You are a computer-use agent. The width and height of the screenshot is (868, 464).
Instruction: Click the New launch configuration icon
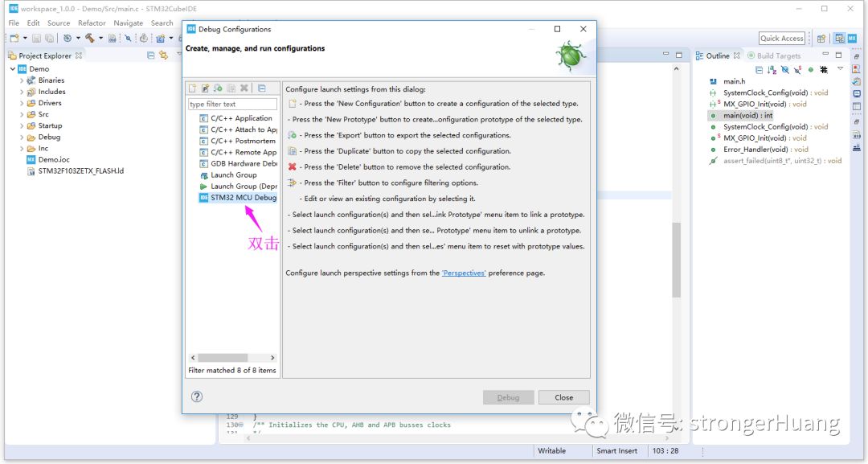coord(192,88)
